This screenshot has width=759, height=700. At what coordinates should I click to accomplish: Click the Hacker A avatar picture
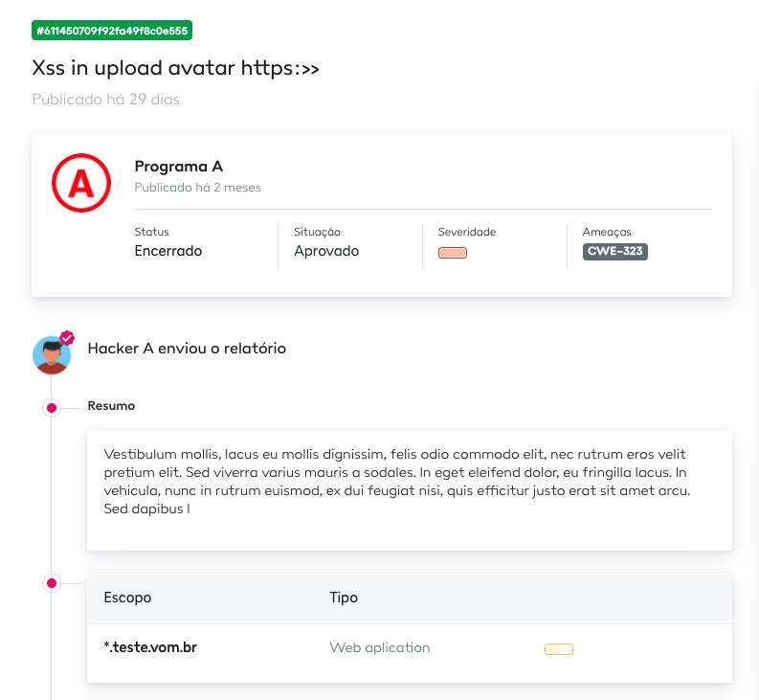(x=51, y=355)
